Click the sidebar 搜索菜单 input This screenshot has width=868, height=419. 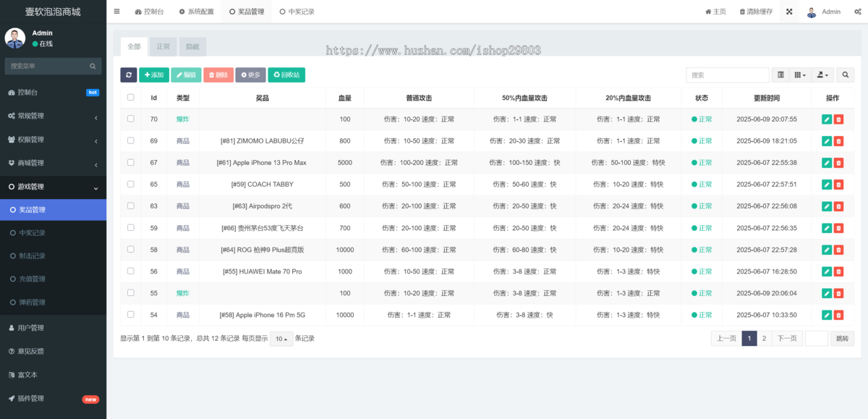click(48, 66)
